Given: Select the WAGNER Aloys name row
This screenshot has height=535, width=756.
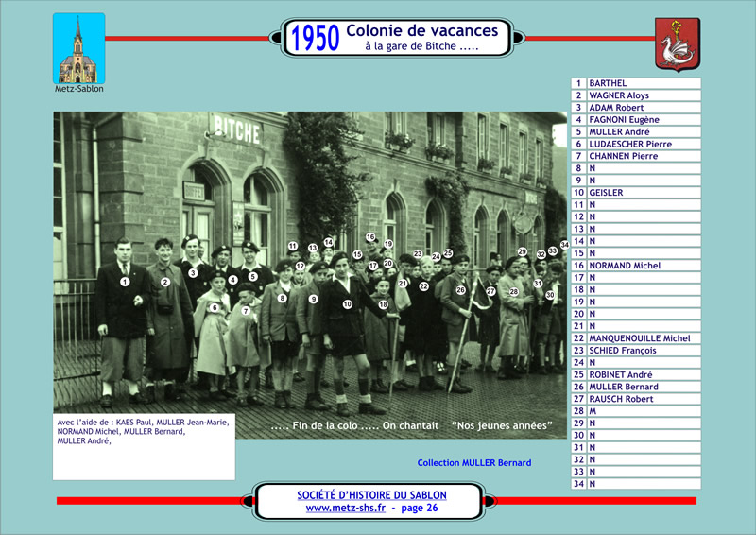Looking at the screenshot, I should pyautogui.click(x=644, y=95).
